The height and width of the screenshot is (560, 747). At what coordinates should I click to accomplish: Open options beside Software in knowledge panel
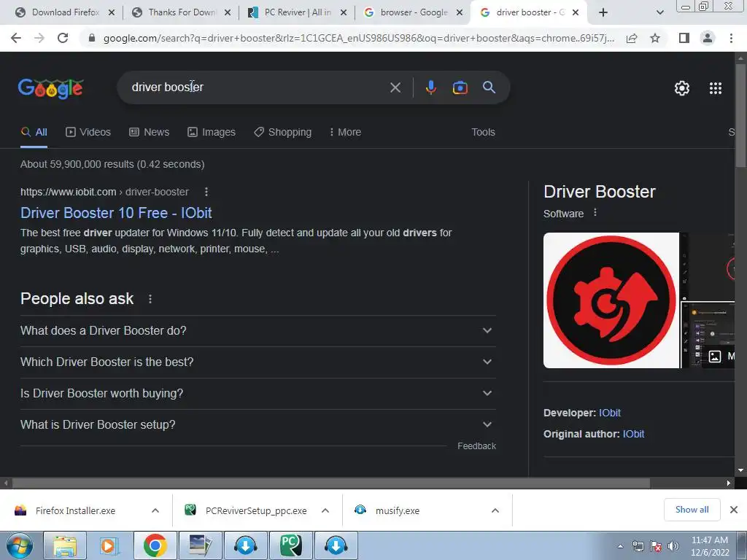click(595, 212)
